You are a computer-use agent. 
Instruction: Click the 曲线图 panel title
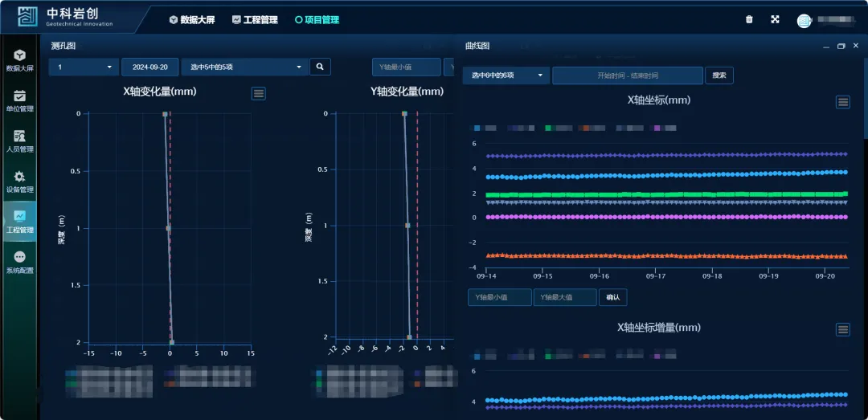click(477, 46)
